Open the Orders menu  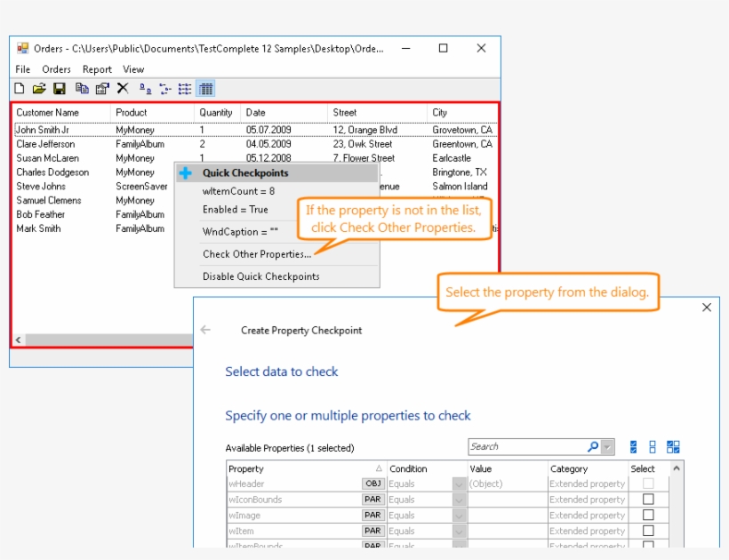click(56, 68)
